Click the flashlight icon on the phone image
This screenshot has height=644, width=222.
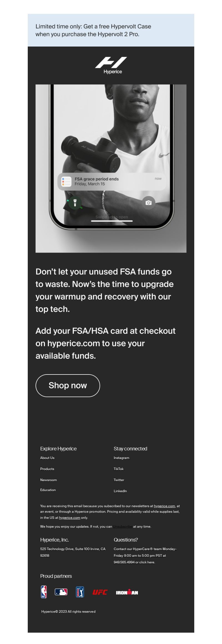[75, 202]
